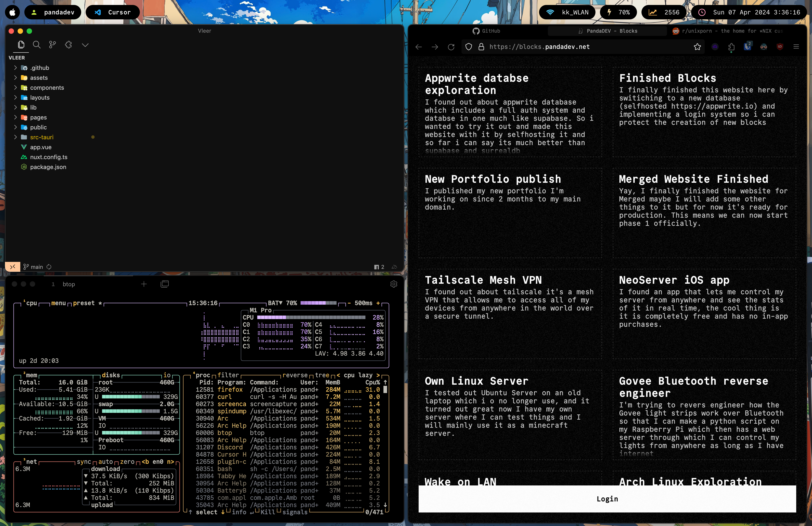Switch to the PandaDEV - Blocks tab
Screen dimensions: 812x526
(607, 31)
